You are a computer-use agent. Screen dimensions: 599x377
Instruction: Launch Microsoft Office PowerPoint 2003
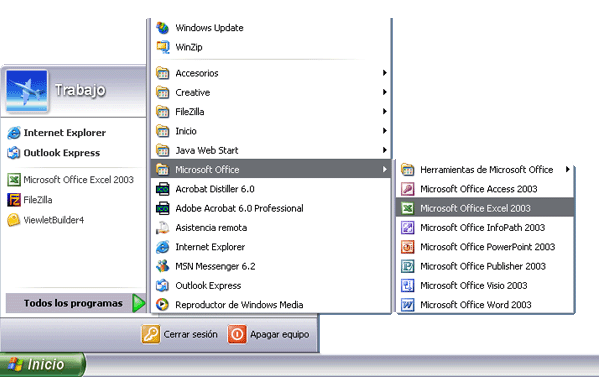(485, 247)
